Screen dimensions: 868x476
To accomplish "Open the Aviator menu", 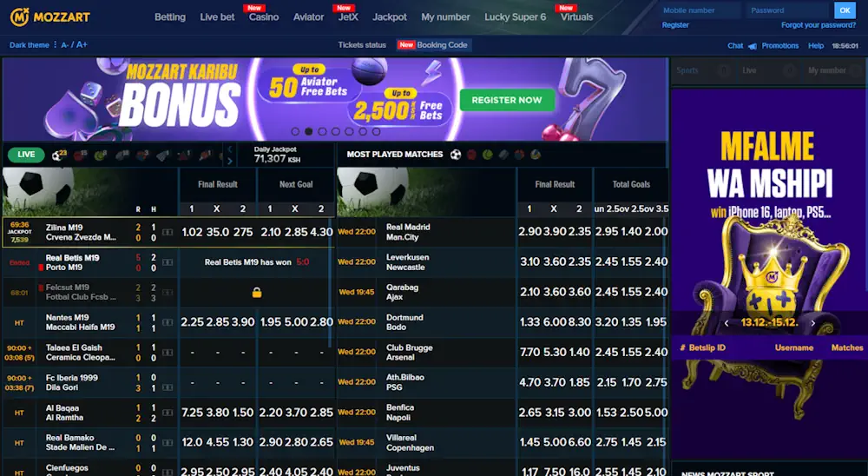I will tap(308, 17).
